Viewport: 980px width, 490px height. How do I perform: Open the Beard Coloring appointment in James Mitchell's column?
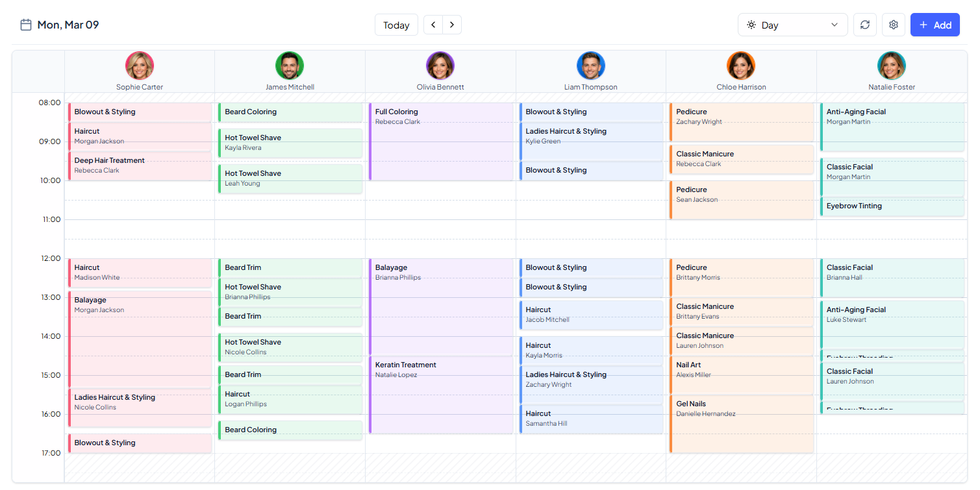[290, 112]
